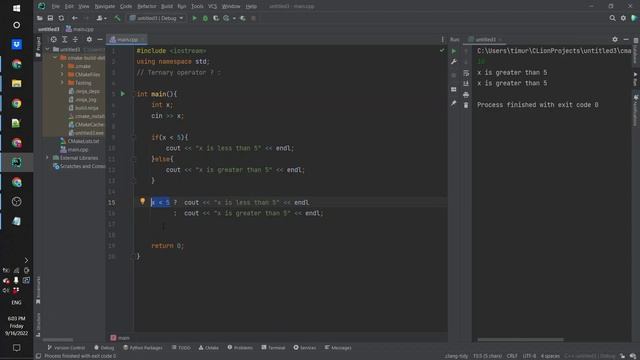Image resolution: width=640 pixels, height=360 pixels.
Task: Open the Edit menu
Action: pos(69,6)
